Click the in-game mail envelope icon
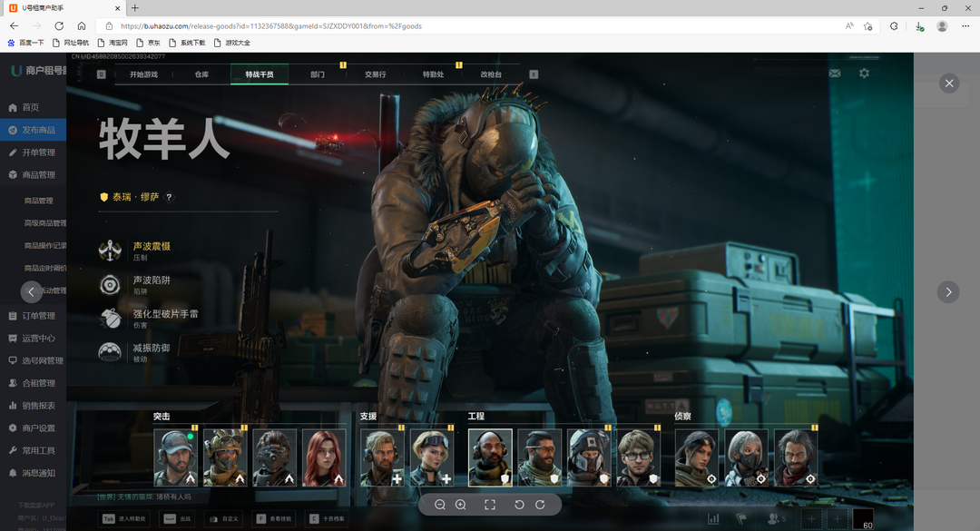This screenshot has width=980, height=531. coord(835,74)
